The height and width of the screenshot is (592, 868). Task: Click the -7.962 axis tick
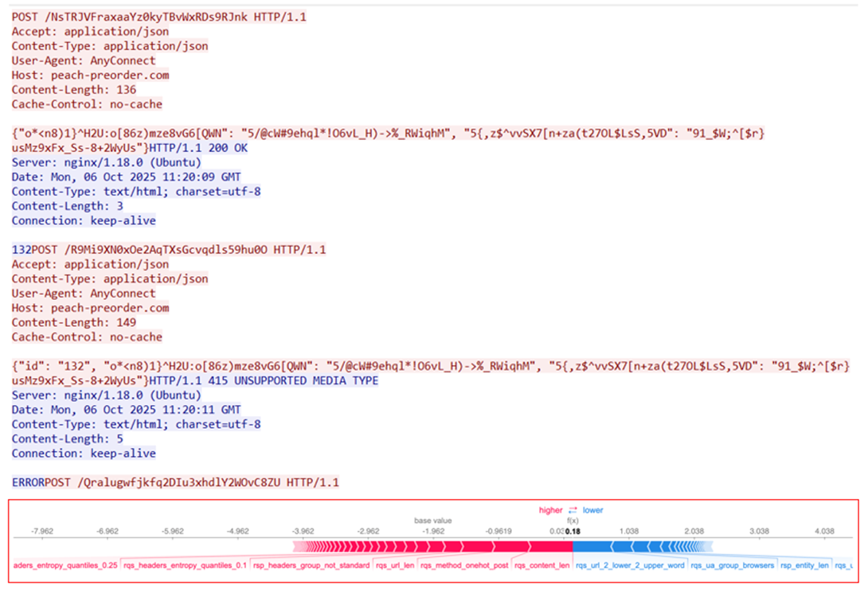42,532
